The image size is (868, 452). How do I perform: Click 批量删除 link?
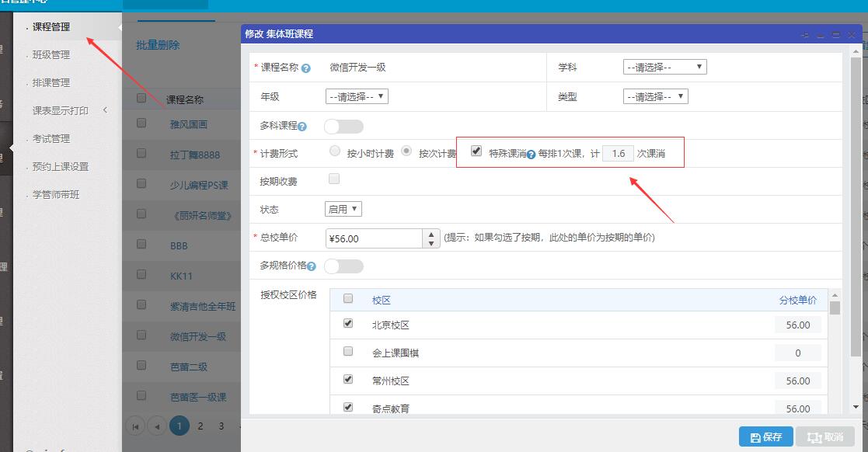click(x=158, y=45)
